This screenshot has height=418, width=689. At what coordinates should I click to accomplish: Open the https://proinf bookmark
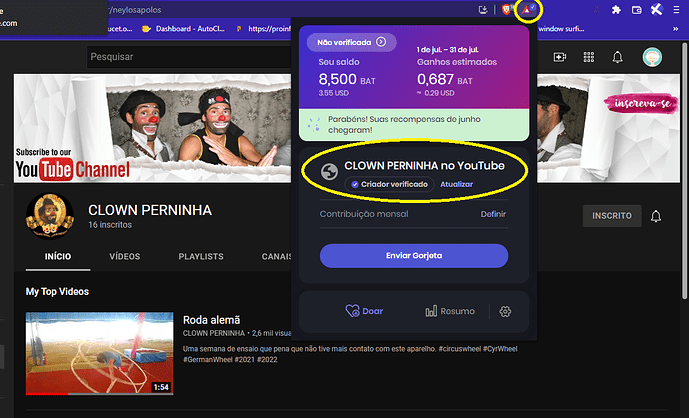(x=264, y=29)
